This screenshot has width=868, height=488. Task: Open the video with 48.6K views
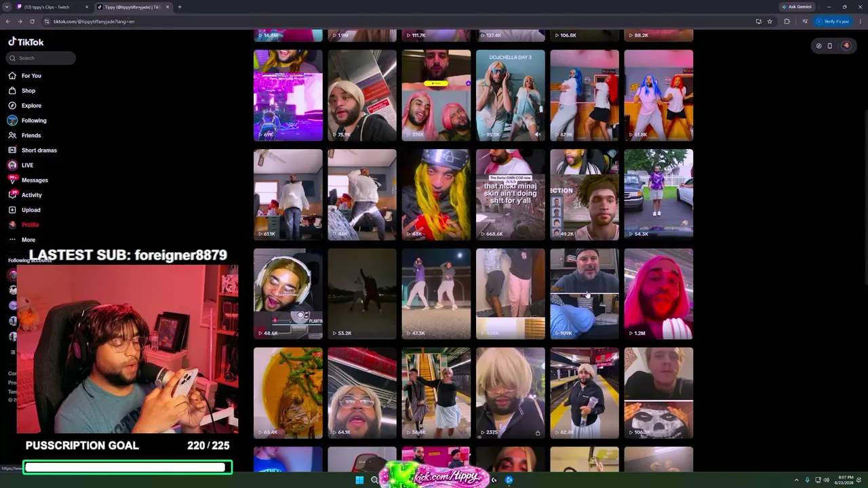[x=288, y=294]
